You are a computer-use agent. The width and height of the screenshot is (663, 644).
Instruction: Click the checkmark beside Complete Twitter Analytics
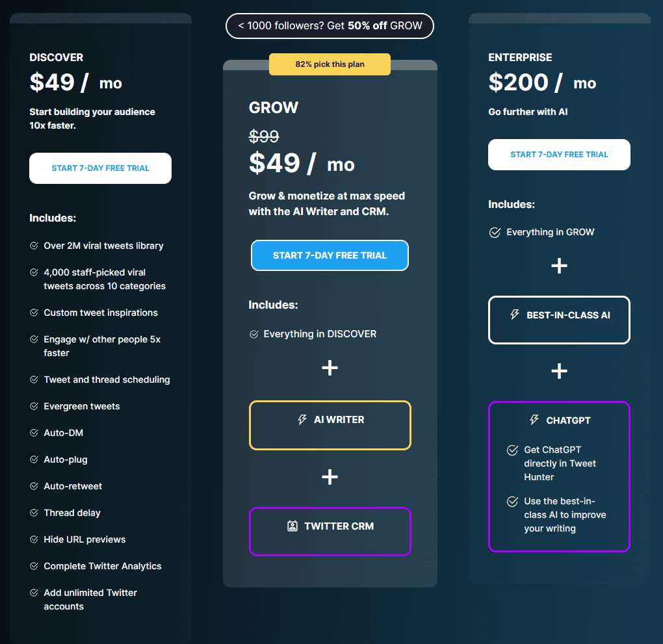(x=34, y=565)
